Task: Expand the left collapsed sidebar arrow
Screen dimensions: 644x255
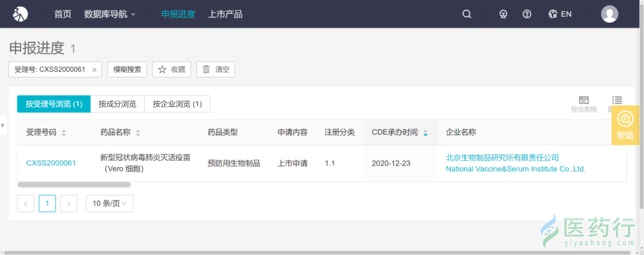Action: click(3, 125)
